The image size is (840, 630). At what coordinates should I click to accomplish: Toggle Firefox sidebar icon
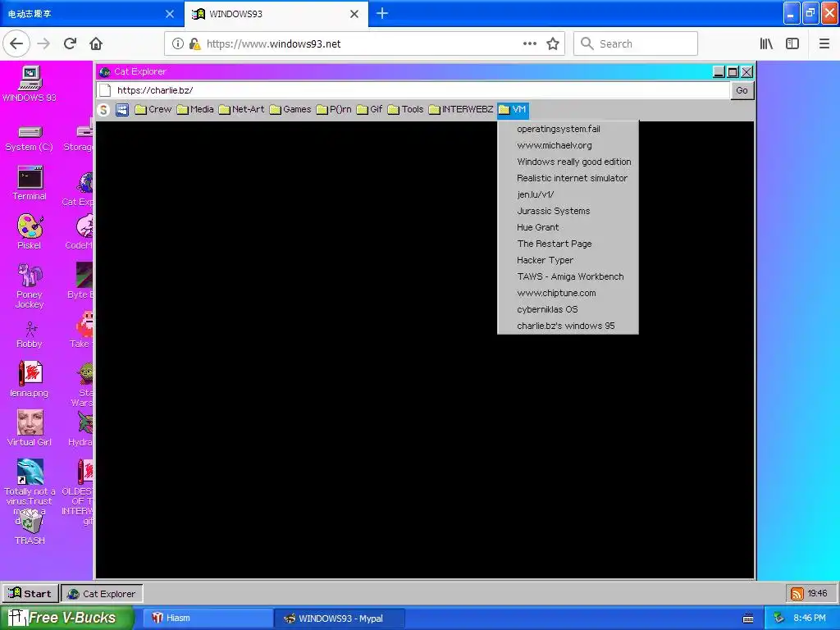pyautogui.click(x=792, y=44)
